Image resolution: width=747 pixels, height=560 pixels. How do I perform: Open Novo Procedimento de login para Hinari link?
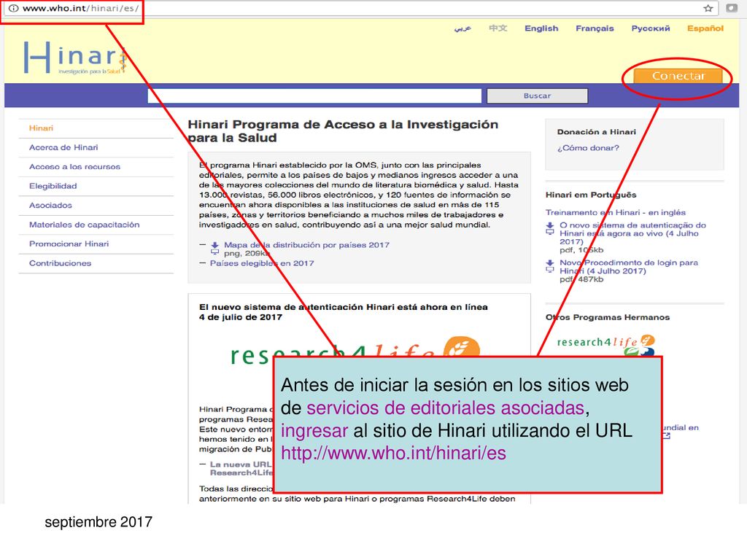coord(629,267)
